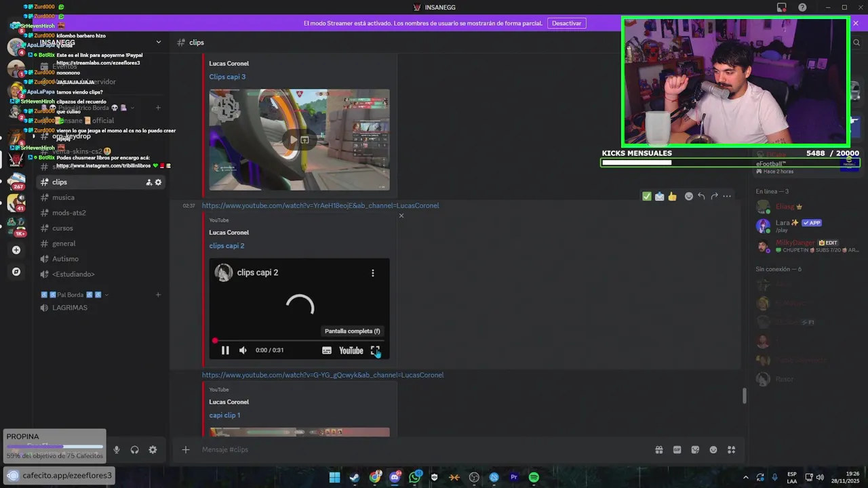Image resolution: width=868 pixels, height=488 pixels.
Task: Open the three-dot menu on clips capi 2
Action: coord(372,272)
